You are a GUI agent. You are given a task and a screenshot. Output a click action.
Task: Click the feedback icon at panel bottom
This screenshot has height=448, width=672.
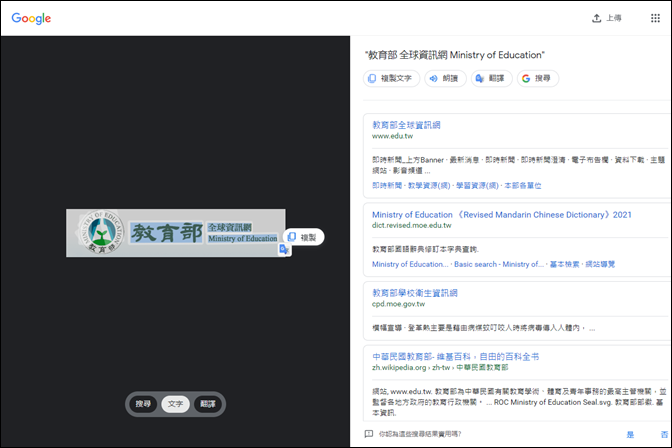369,434
